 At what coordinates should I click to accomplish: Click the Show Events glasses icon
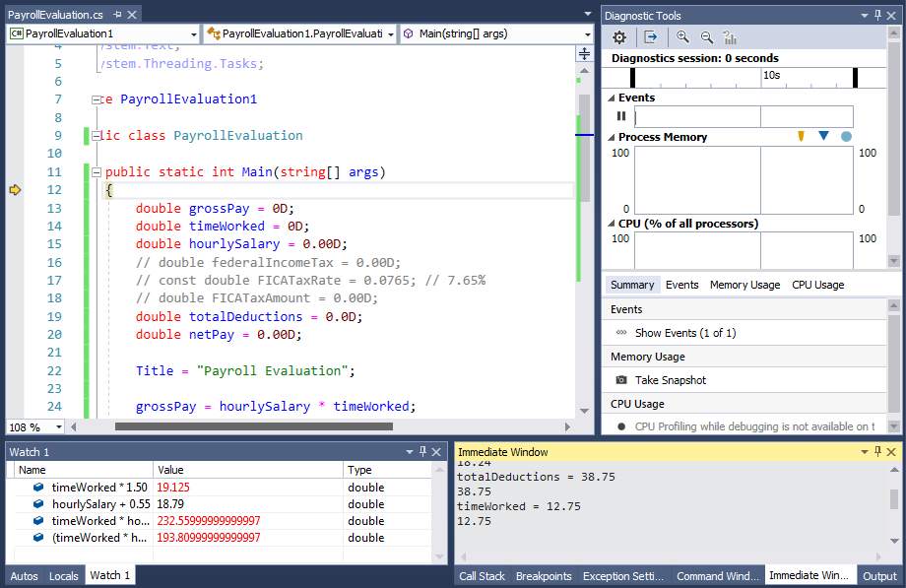[621, 333]
